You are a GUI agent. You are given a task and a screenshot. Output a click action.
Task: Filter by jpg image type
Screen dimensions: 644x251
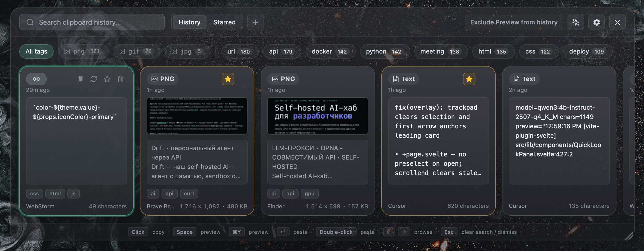[187, 51]
